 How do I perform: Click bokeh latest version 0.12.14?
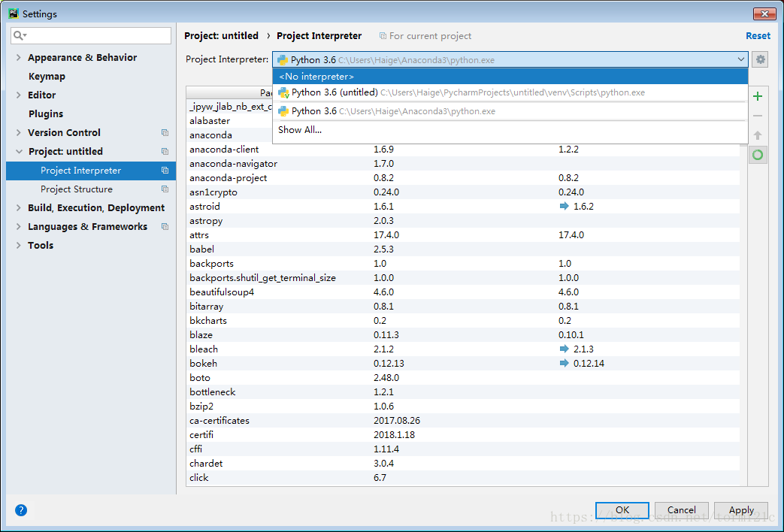tap(589, 364)
